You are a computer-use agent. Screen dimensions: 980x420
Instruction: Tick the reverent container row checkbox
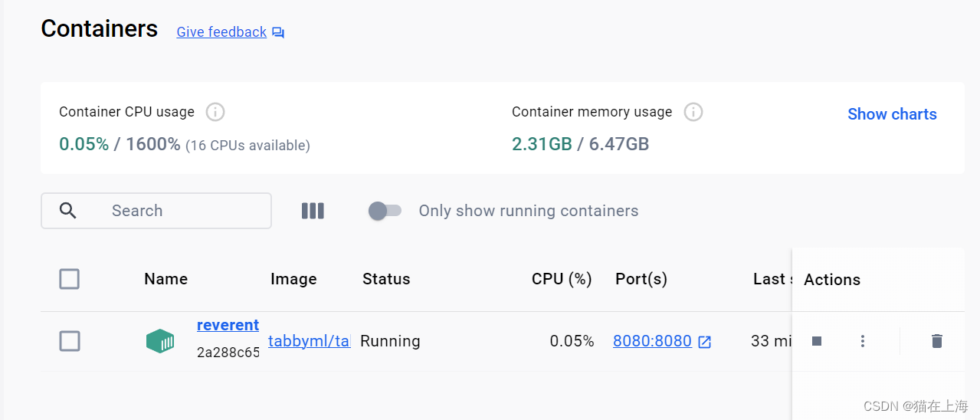pyautogui.click(x=70, y=341)
